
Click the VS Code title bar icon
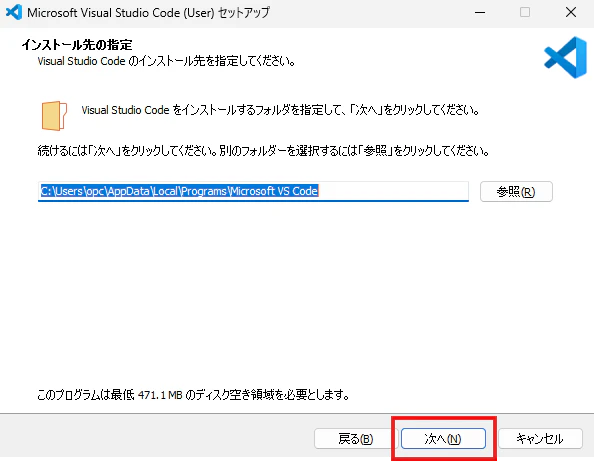14,12
